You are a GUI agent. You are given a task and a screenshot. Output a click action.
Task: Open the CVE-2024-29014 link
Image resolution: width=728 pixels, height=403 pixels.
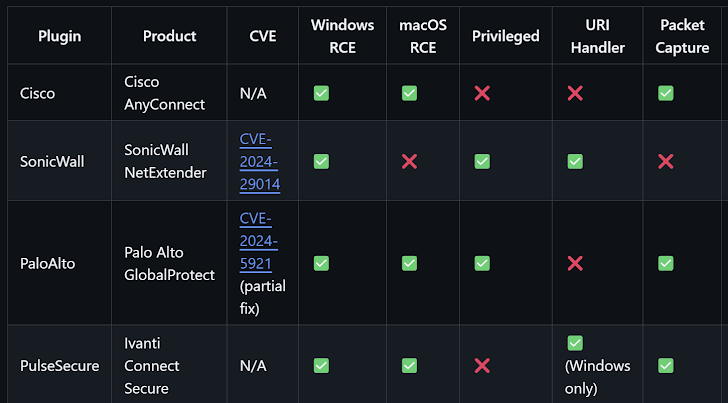pos(259,161)
